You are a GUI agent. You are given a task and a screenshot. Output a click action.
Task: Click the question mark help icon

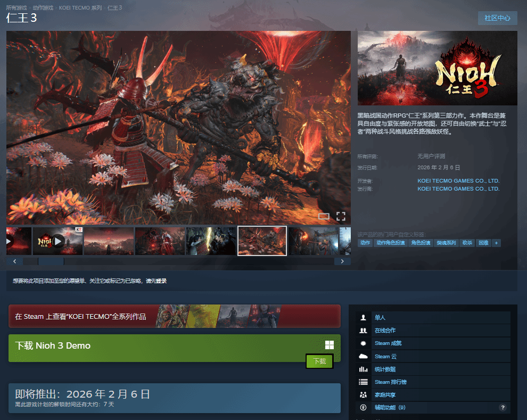502,408
